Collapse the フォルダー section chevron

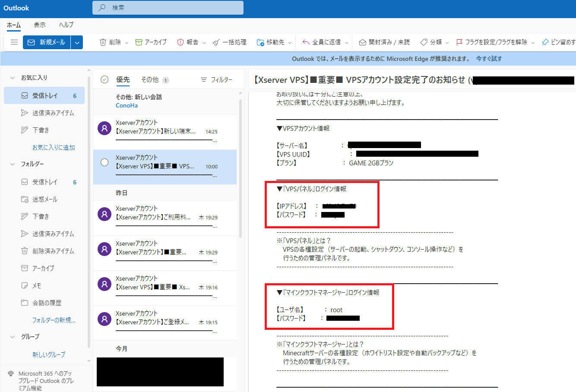(x=13, y=164)
